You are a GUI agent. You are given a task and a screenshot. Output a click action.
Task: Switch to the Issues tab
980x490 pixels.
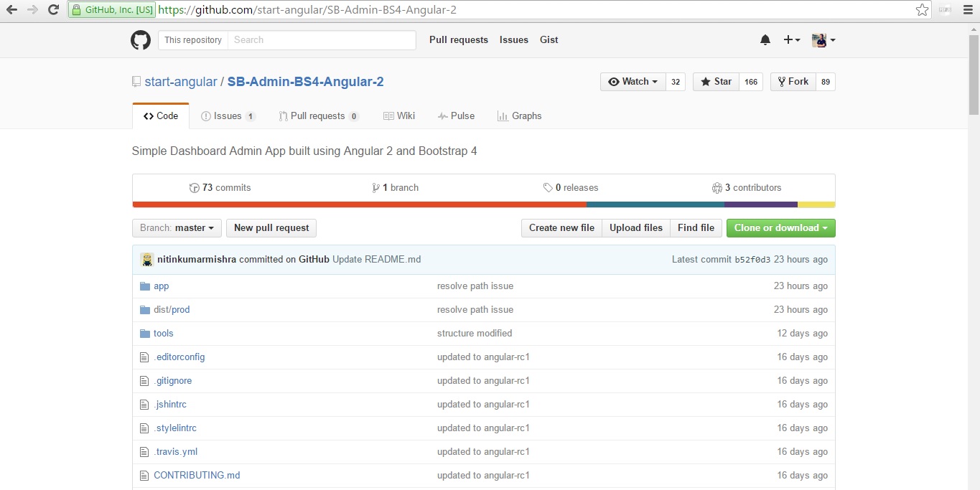[227, 116]
